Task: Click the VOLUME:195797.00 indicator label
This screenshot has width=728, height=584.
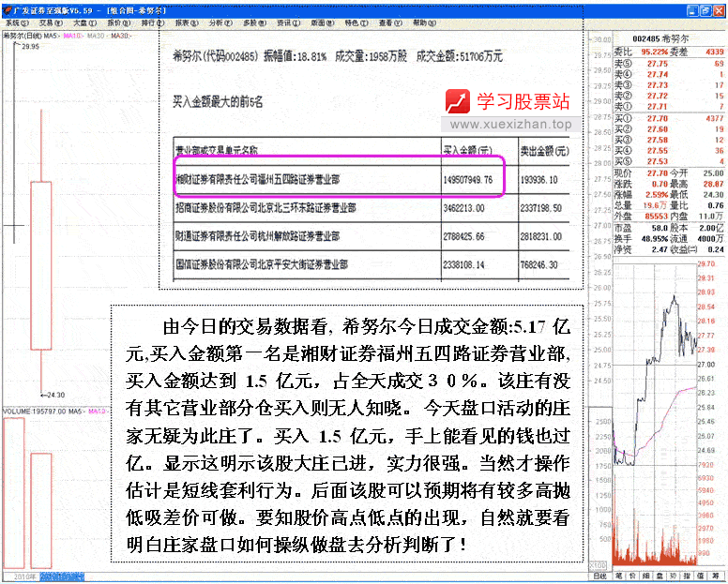Action: pos(35,412)
